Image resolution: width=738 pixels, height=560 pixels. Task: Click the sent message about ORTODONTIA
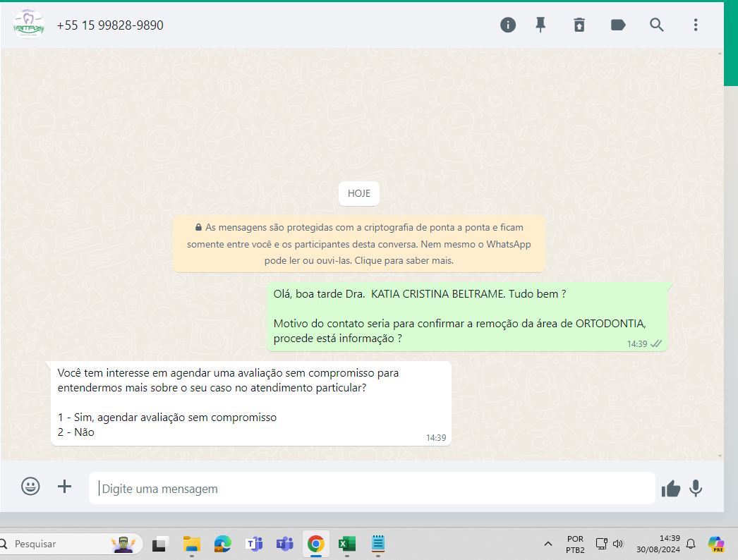pyautogui.click(x=467, y=316)
